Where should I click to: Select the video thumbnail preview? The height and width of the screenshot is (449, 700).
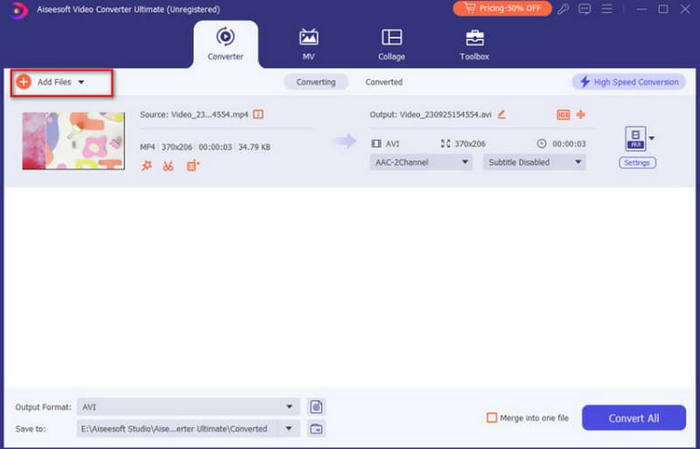pyautogui.click(x=74, y=141)
